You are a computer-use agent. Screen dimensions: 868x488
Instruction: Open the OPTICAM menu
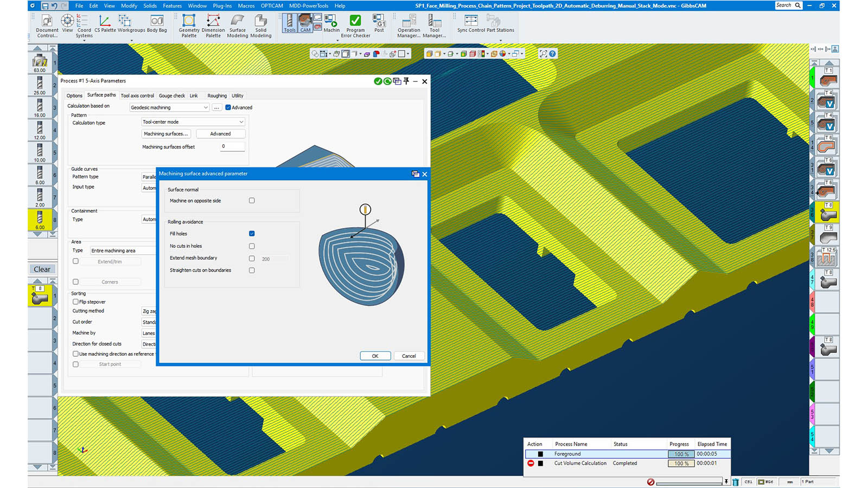pyautogui.click(x=272, y=6)
